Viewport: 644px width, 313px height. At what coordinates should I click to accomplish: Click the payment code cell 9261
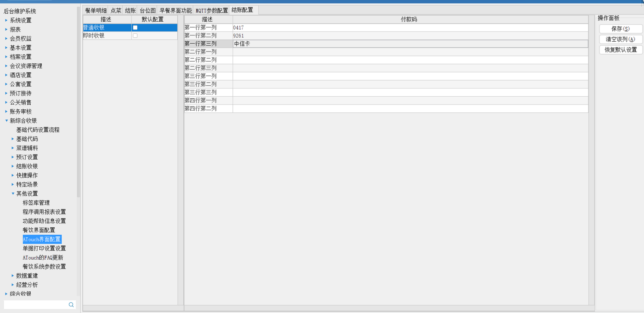pos(410,35)
